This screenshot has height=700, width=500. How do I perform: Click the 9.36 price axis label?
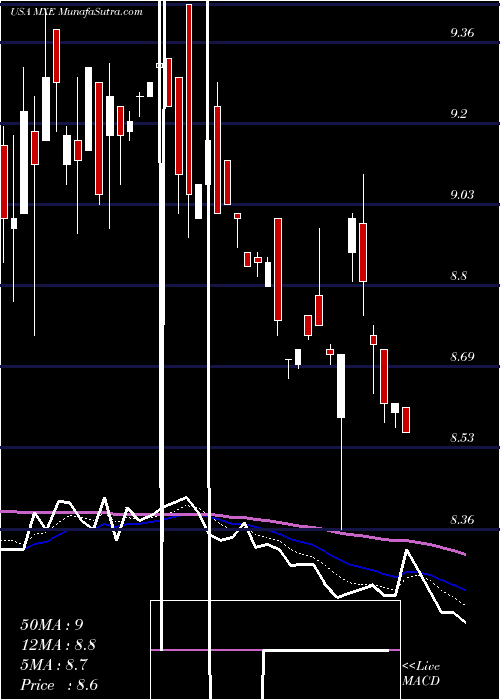pos(462,33)
